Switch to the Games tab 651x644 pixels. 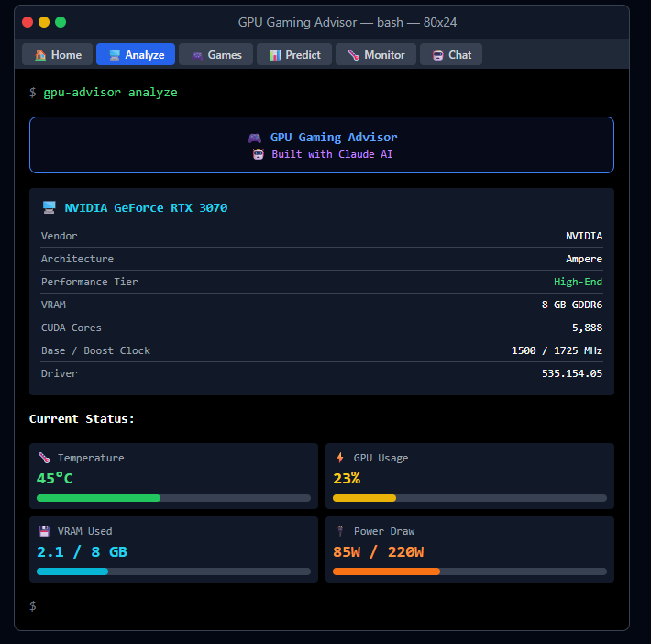tap(215, 54)
